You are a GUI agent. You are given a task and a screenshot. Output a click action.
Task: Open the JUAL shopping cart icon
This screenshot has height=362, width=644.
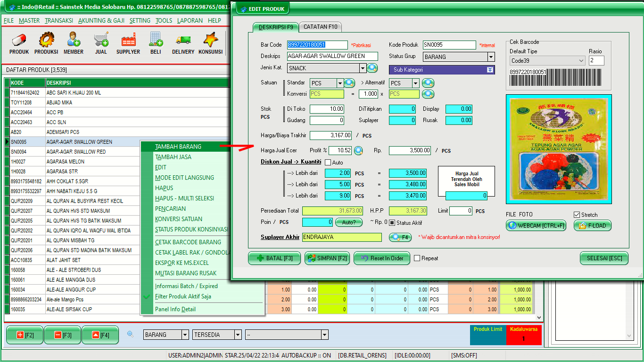click(101, 43)
